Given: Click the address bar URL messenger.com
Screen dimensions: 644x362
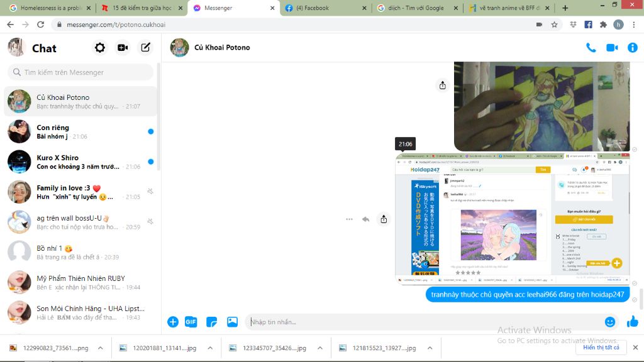Looking at the screenshot, I should tap(116, 25).
